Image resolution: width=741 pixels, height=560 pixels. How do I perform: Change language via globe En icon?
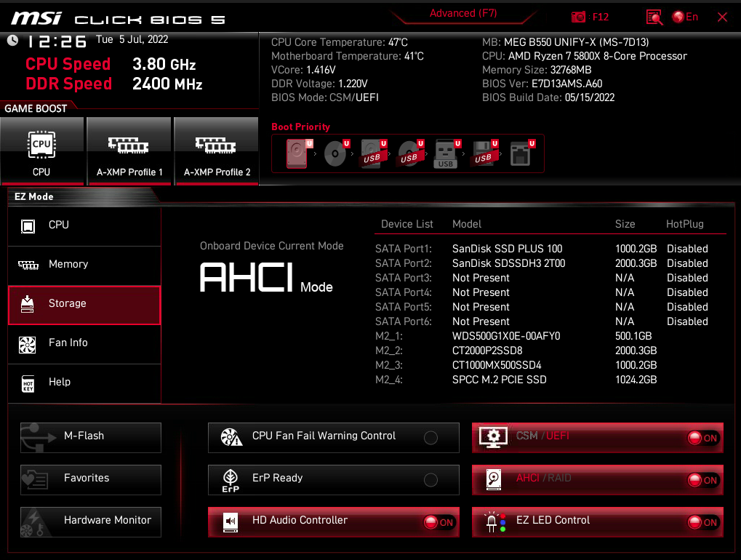point(685,17)
